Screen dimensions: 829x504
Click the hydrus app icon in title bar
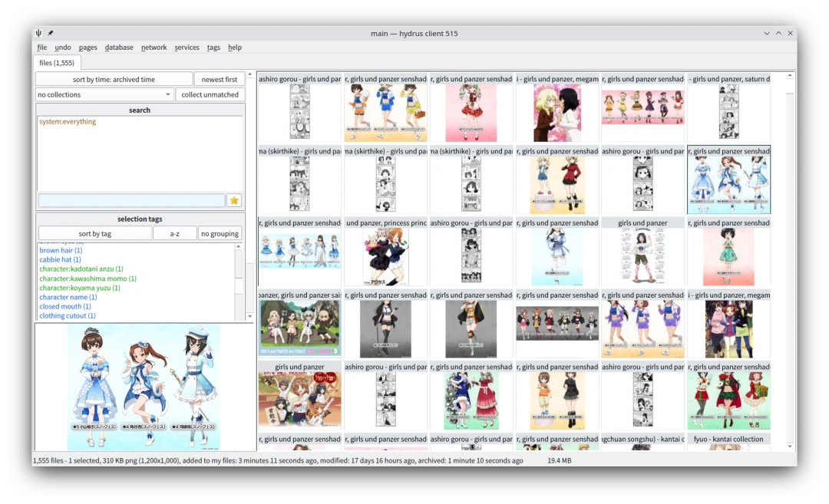38,33
